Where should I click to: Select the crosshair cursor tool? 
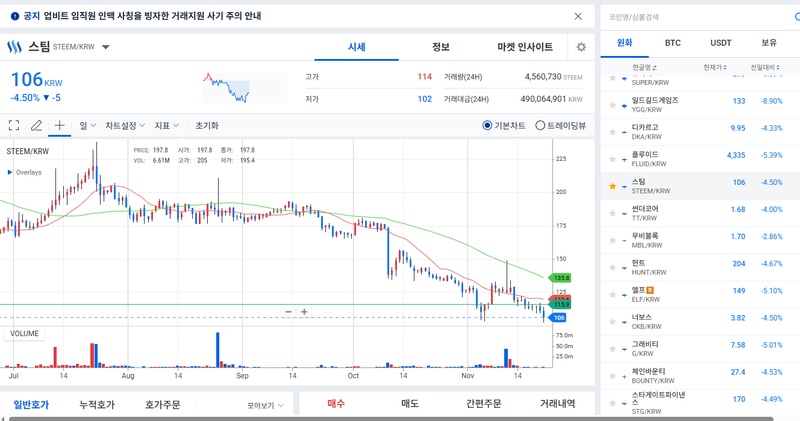pyautogui.click(x=59, y=126)
